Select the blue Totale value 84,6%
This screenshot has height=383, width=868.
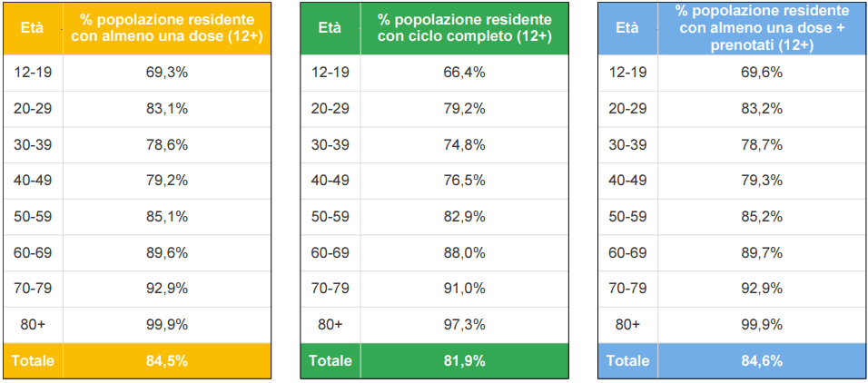[x=762, y=360]
